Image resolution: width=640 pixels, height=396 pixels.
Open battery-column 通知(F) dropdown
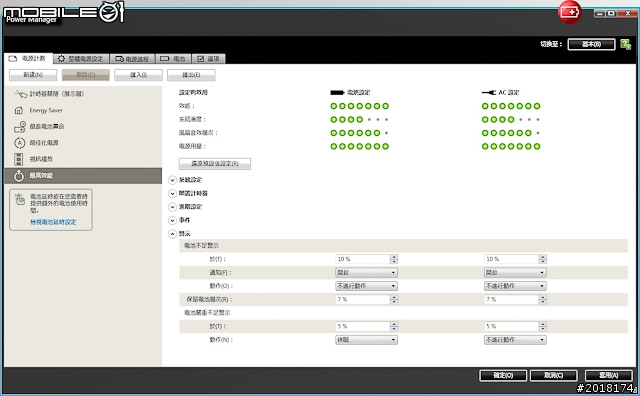366,272
